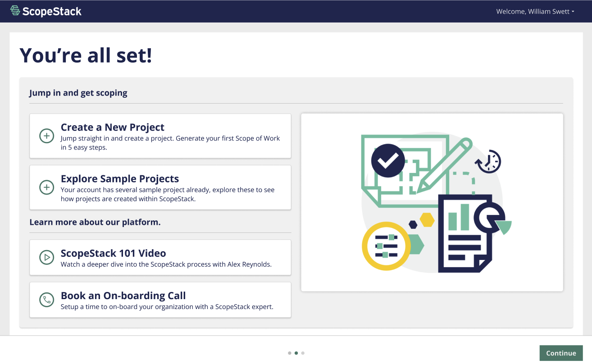This screenshot has width=592, height=364.
Task: Open the Welcome, William Swett user menu
Action: [535, 11]
